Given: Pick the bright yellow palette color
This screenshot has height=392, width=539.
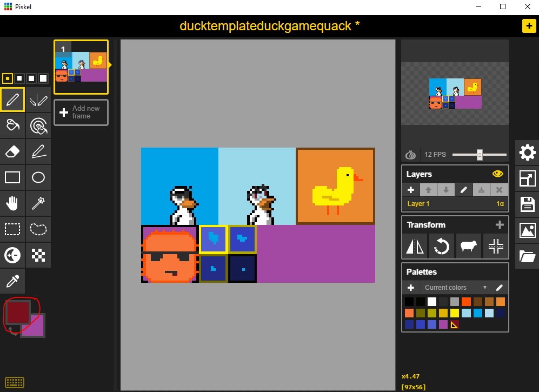Looking at the screenshot, I should pos(455,313).
